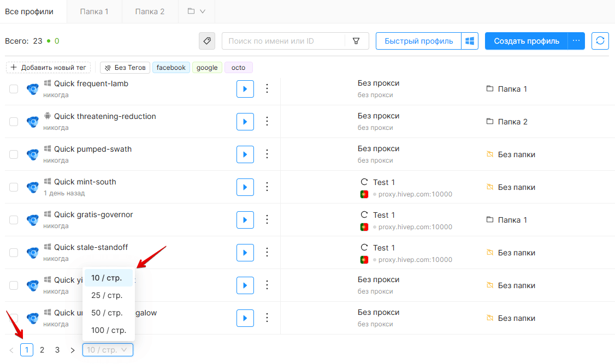Click folder icon of Quick pumped-swath row

[x=489, y=154]
